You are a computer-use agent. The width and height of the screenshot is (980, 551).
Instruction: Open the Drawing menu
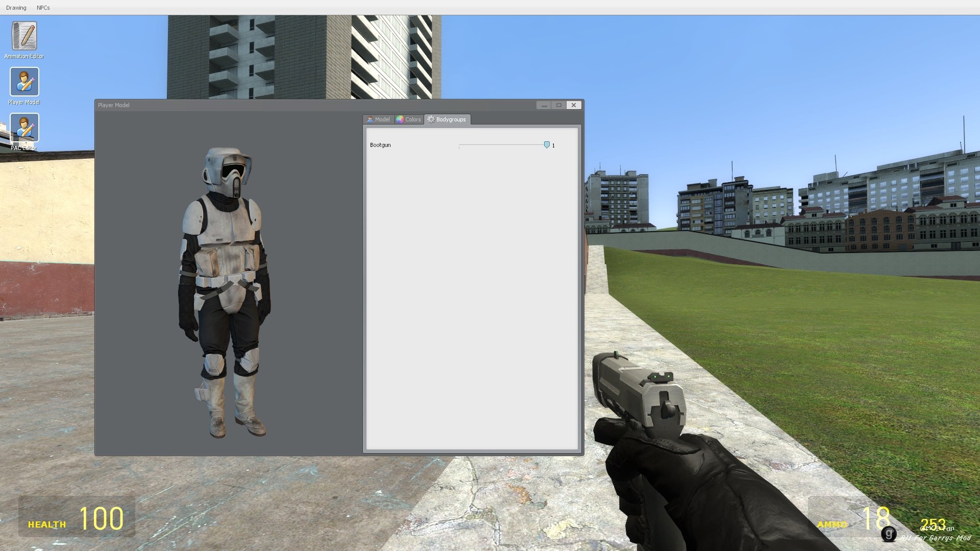point(16,8)
